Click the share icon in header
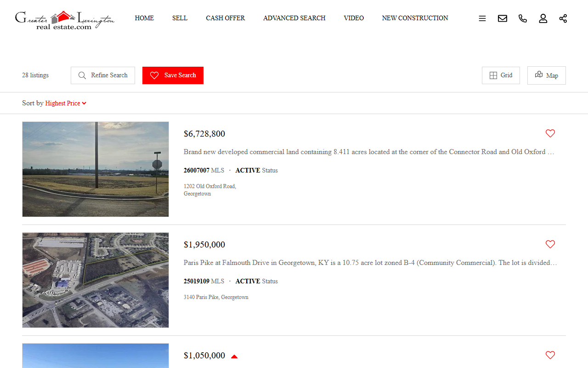The height and width of the screenshot is (368, 588). point(563,18)
